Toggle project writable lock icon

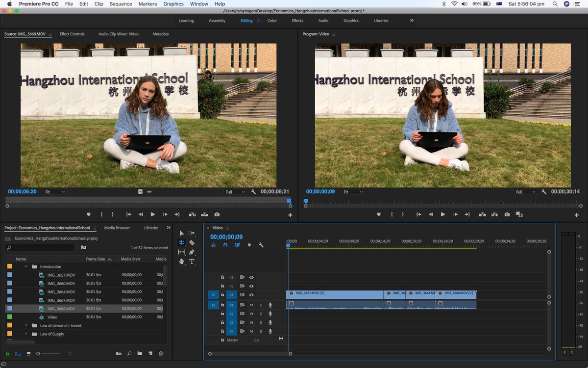7,353
